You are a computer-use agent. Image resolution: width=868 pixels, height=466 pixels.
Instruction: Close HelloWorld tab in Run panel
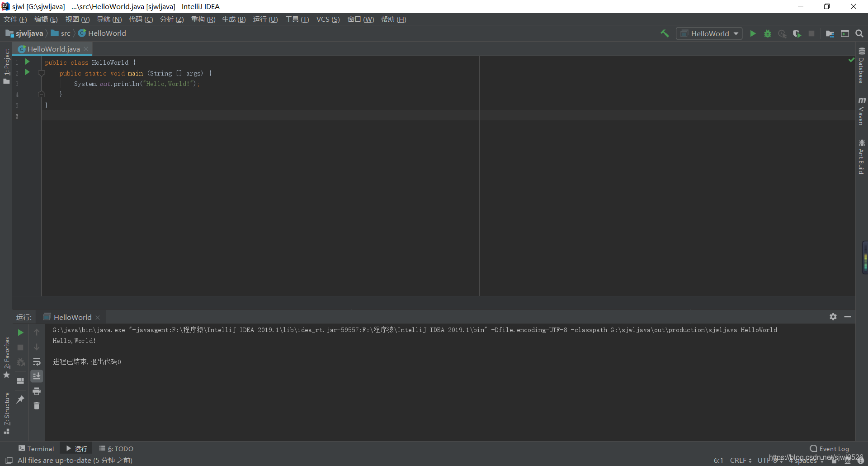tap(98, 318)
